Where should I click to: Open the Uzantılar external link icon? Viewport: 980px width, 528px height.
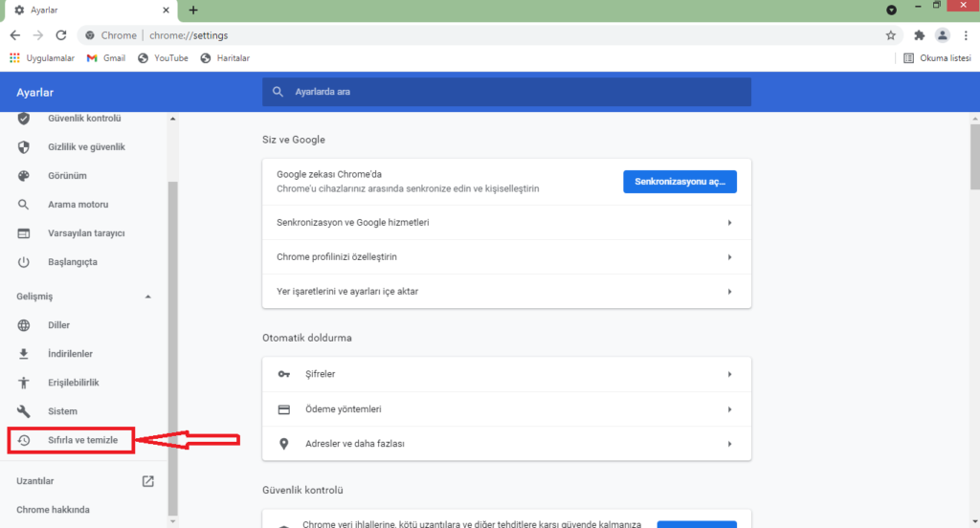tap(148, 481)
